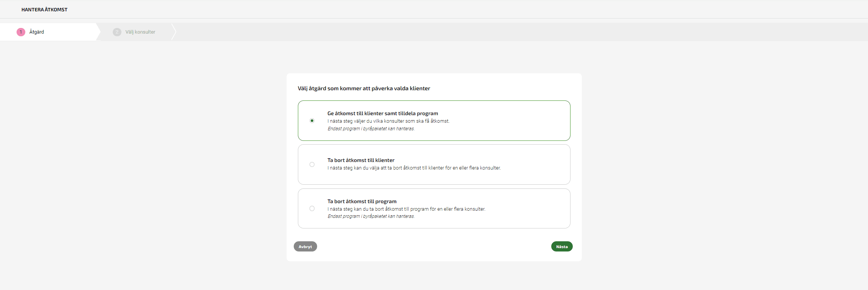The height and width of the screenshot is (290, 868).
Task: Click the description about vilka konsulter som ska få åtkomst
Action: (x=388, y=121)
